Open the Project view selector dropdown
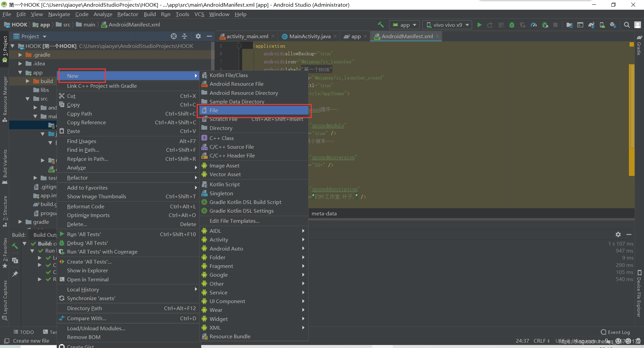The width and height of the screenshot is (644, 348). pos(30,36)
